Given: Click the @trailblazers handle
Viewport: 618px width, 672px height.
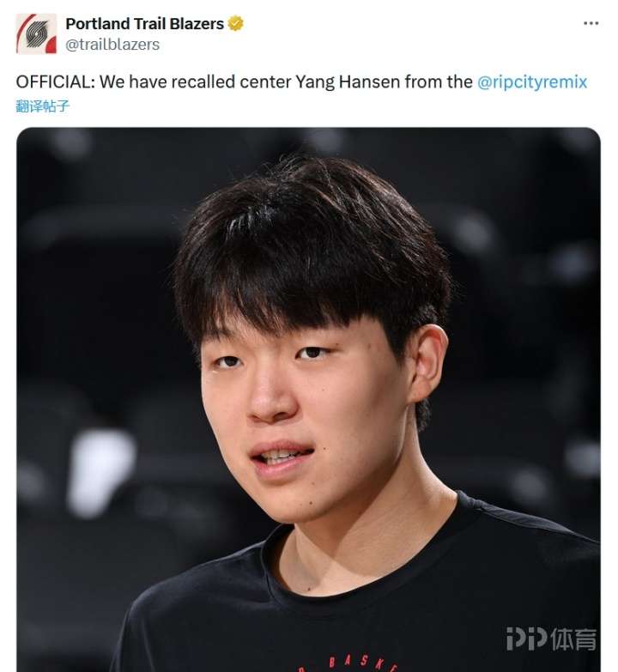Looking at the screenshot, I should 112,45.
